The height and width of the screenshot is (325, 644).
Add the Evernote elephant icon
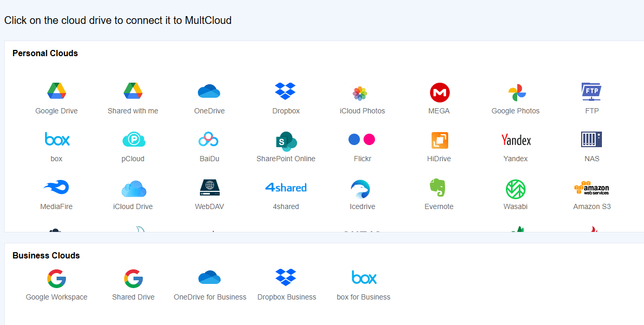pyautogui.click(x=438, y=188)
